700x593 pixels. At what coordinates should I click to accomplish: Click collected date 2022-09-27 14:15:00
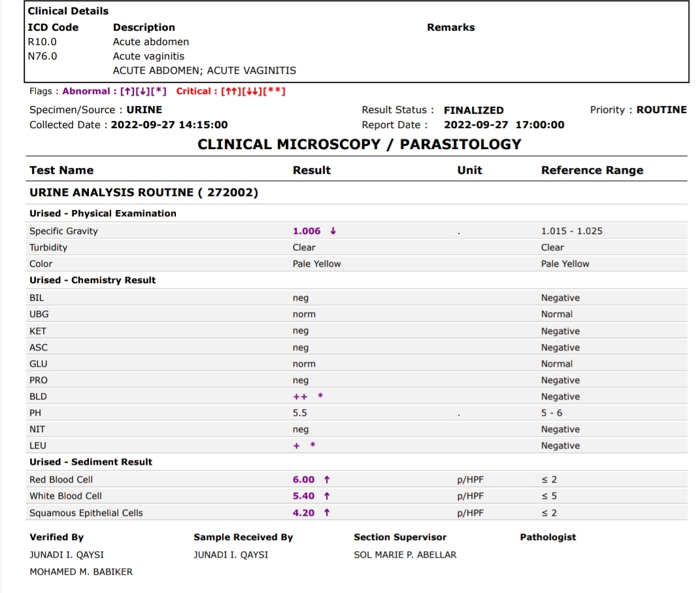169,125
